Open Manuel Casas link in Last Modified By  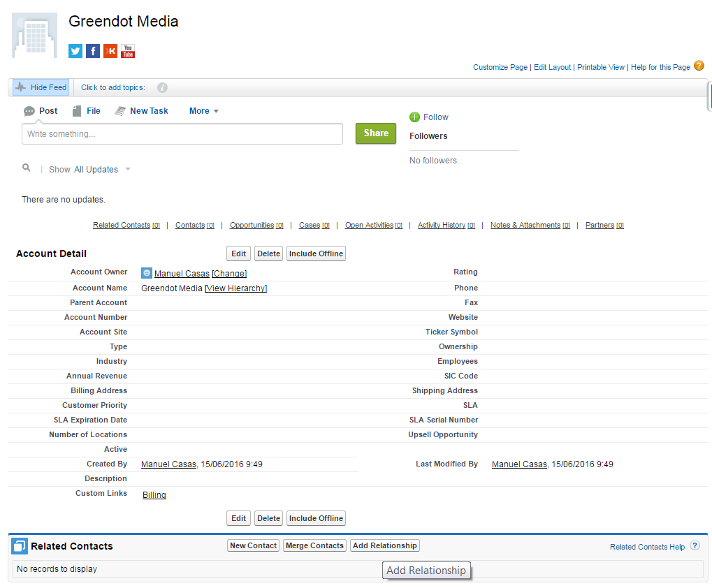pyautogui.click(x=519, y=464)
